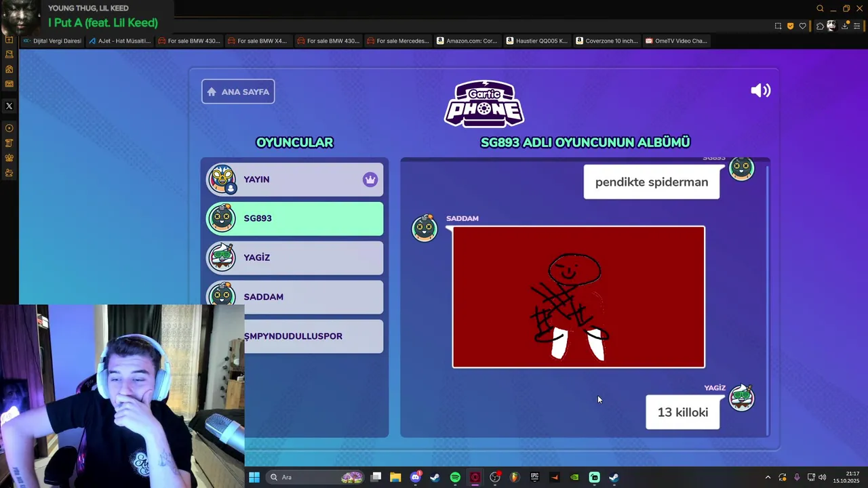Viewport: 868px width, 488px height.
Task: Open the For sale BMW X4 bookmark
Action: tap(257, 41)
